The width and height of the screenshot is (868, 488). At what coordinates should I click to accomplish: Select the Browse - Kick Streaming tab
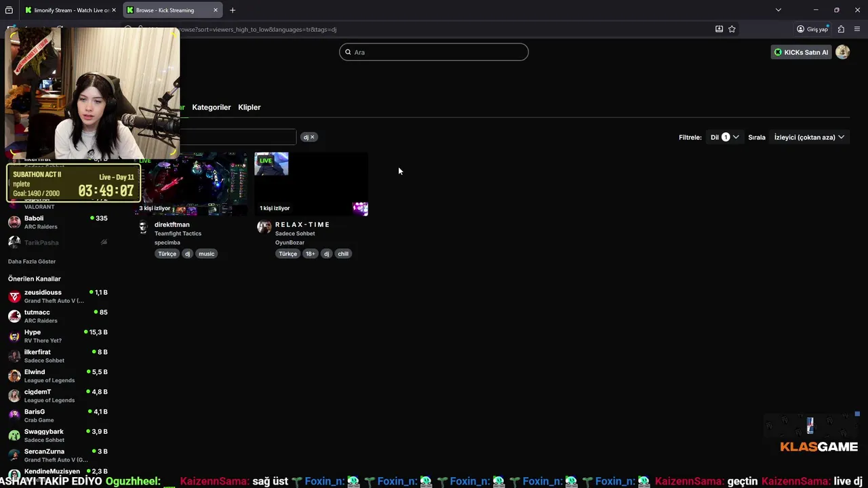click(x=173, y=10)
